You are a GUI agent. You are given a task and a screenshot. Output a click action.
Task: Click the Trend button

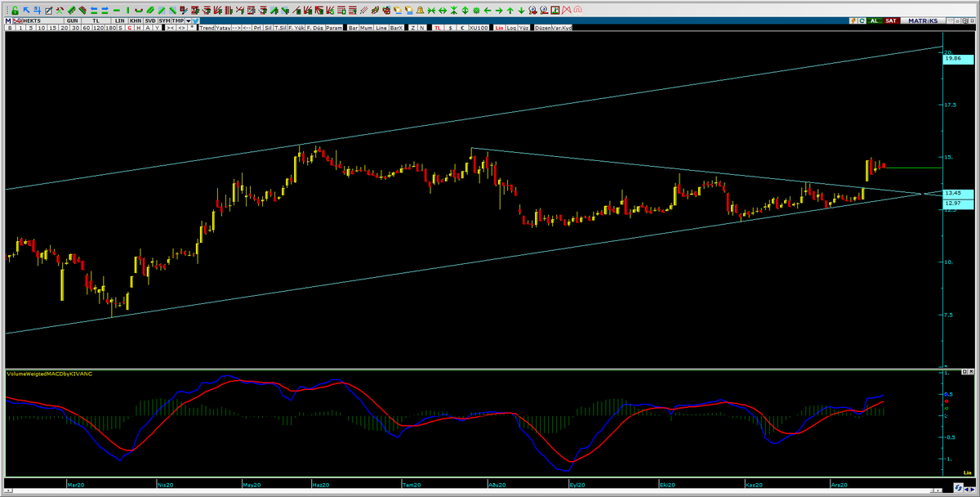tap(207, 28)
